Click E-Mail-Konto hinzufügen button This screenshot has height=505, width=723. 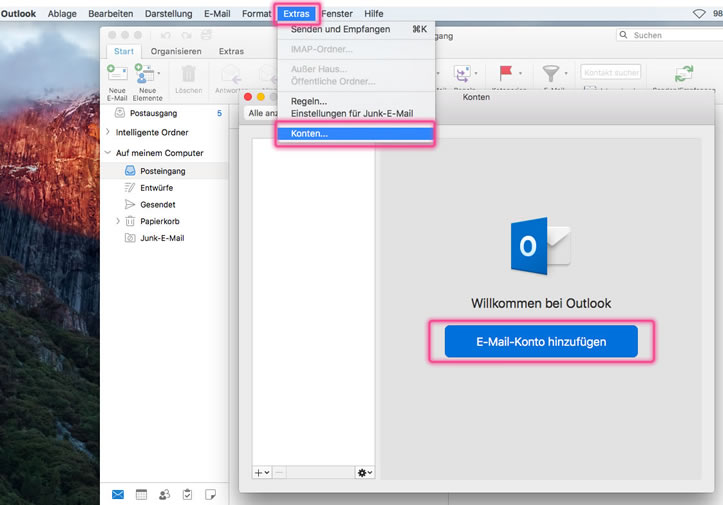point(541,341)
